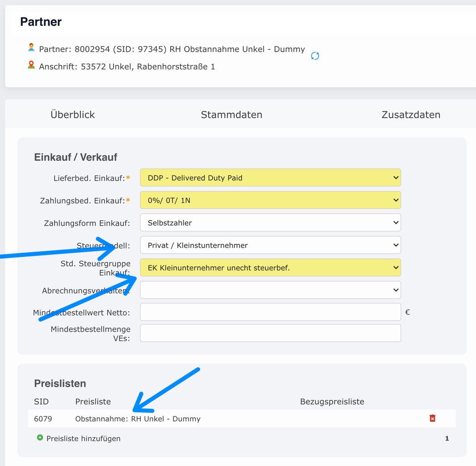
Task: Click the Mindestbestellwert Netto input field
Action: click(270, 312)
